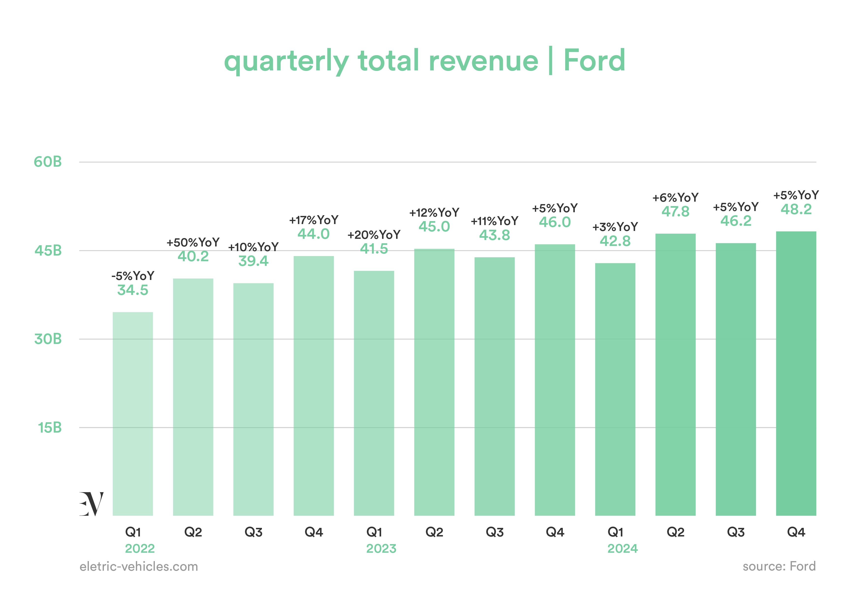Click the '2022' year label
Image resolution: width=850 pixels, height=616 pixels.
140,549
